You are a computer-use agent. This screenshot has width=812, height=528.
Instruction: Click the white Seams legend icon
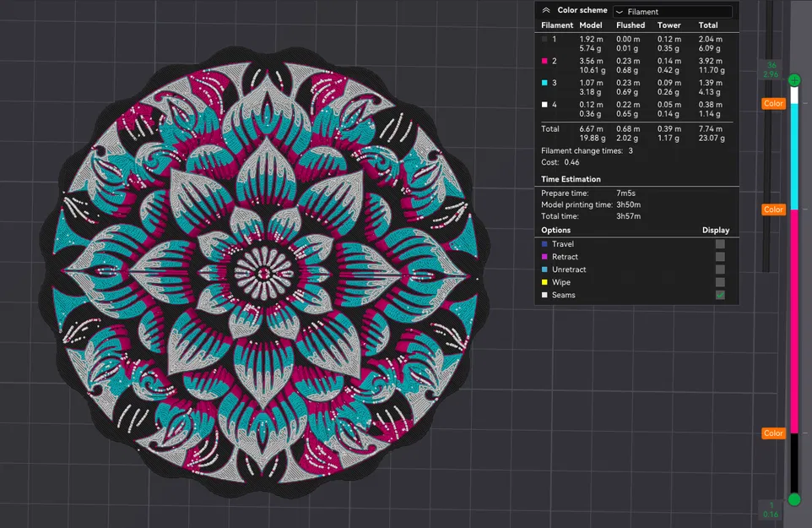click(543, 294)
